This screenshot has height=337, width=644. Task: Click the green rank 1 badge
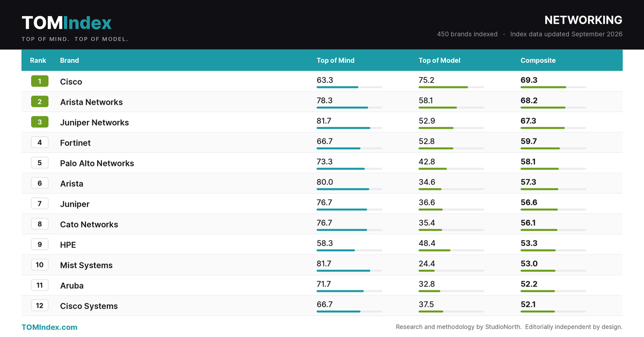tap(40, 82)
